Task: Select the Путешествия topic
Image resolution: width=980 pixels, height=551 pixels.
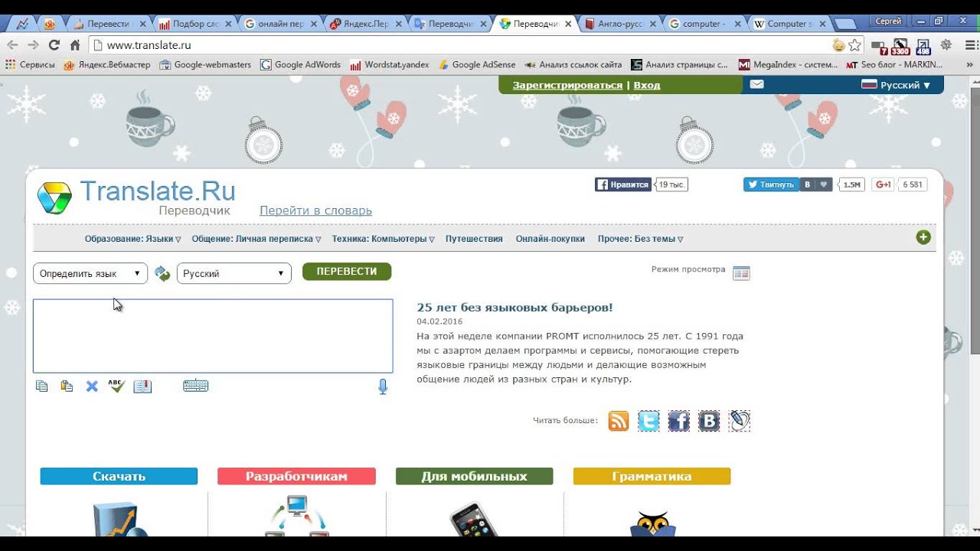Action: coord(474,239)
